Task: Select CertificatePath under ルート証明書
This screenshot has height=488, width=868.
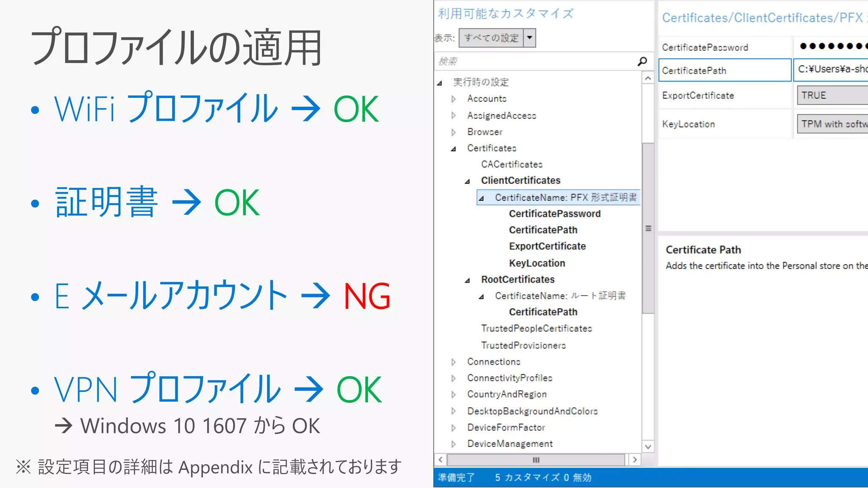Action: [543, 312]
